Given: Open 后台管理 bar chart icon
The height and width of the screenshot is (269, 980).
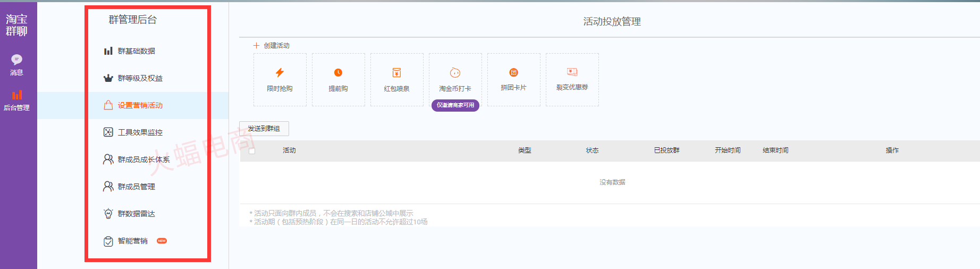Looking at the screenshot, I should click(x=17, y=95).
